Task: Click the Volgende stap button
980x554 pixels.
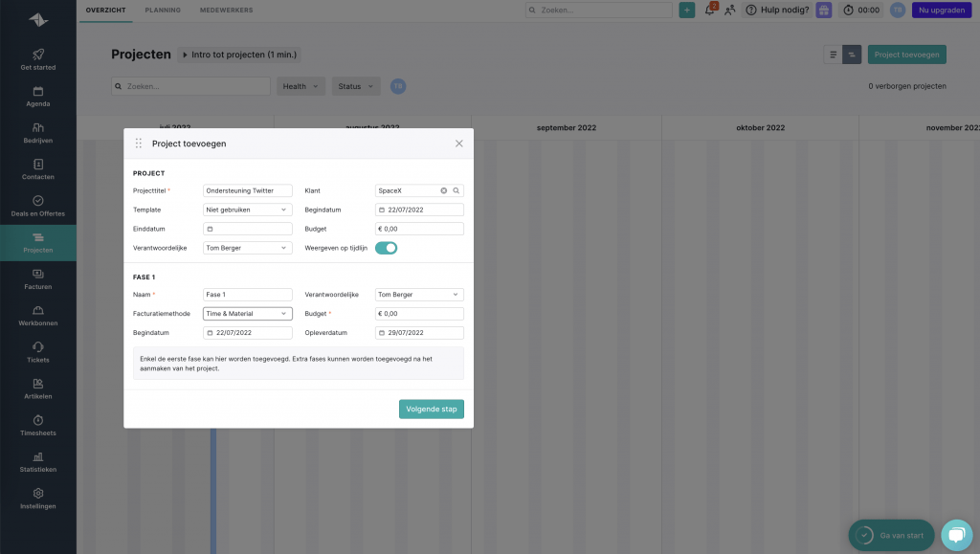Action: [x=431, y=409]
